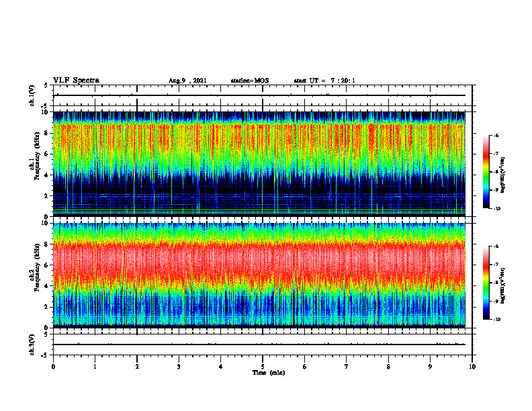Click ch.1 frequency axis tick "2"
The image size is (532, 411).
pyautogui.click(x=47, y=195)
